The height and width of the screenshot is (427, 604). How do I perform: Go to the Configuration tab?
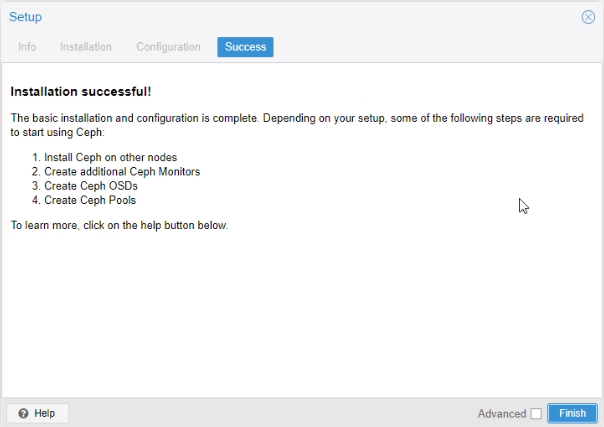tap(168, 47)
